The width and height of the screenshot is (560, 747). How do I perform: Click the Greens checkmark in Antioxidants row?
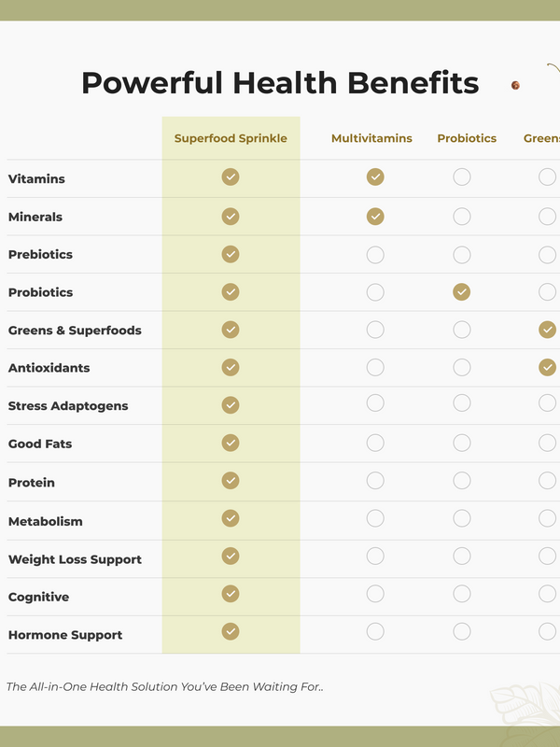coord(547,367)
